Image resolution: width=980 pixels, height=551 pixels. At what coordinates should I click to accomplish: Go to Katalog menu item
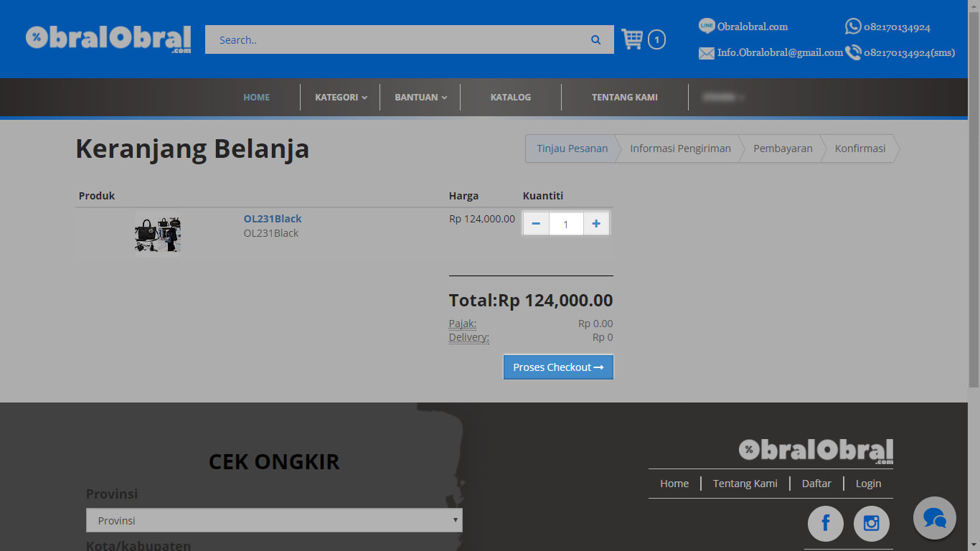point(510,98)
